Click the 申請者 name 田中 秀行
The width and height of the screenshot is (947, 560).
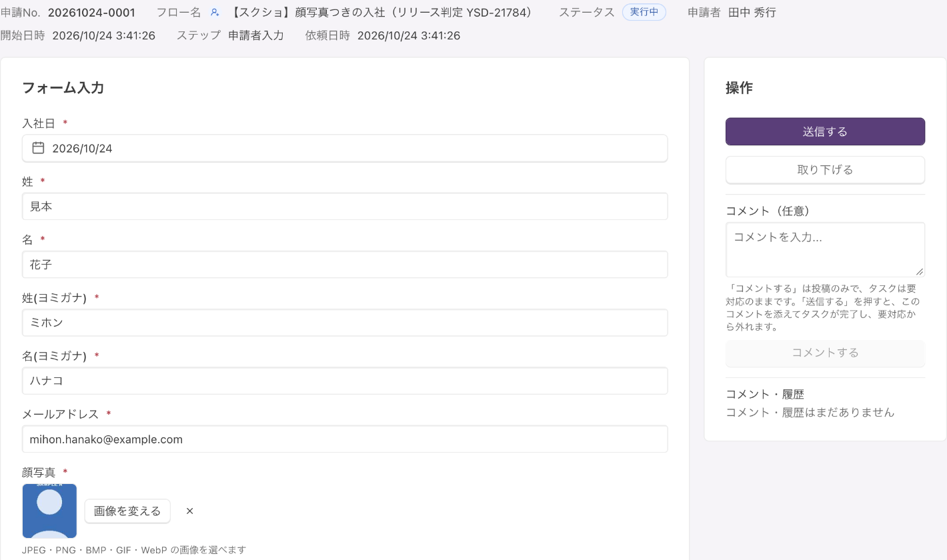752,13
